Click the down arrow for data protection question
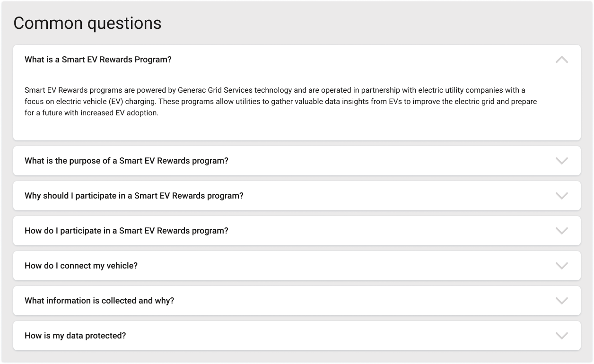The image size is (594, 364). [x=561, y=336]
